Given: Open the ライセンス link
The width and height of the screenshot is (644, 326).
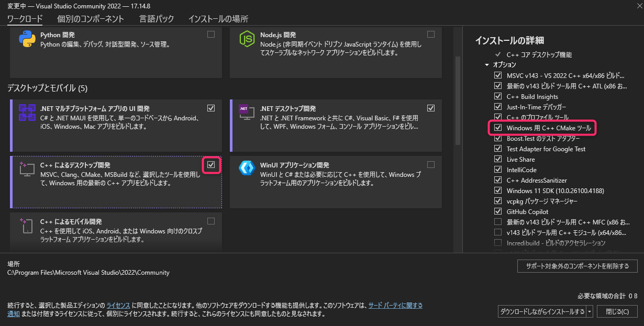Looking at the screenshot, I should point(118,305).
